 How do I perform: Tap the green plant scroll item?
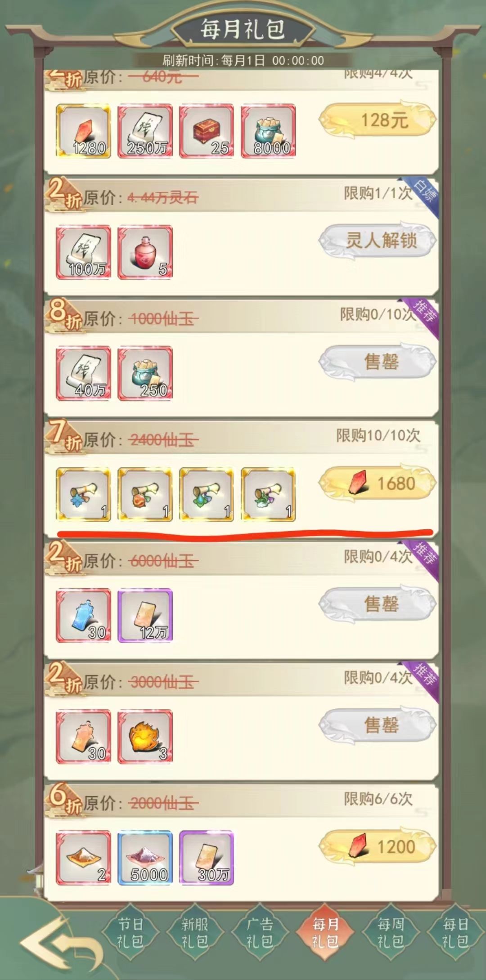tap(268, 494)
